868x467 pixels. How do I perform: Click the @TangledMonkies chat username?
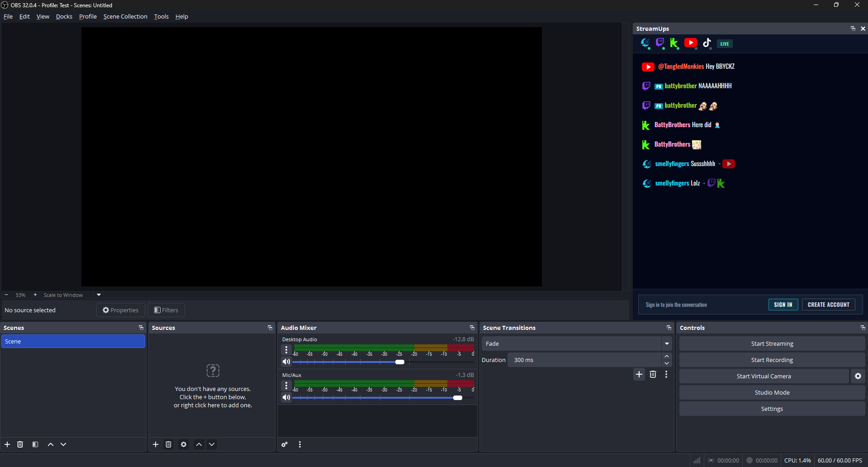681,67
